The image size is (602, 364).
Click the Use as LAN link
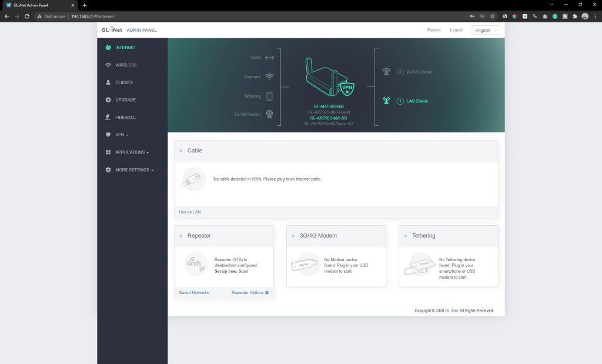coord(190,212)
